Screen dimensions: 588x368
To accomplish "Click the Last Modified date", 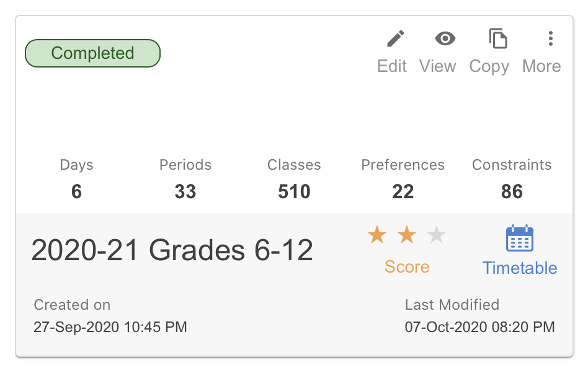I will tap(479, 326).
